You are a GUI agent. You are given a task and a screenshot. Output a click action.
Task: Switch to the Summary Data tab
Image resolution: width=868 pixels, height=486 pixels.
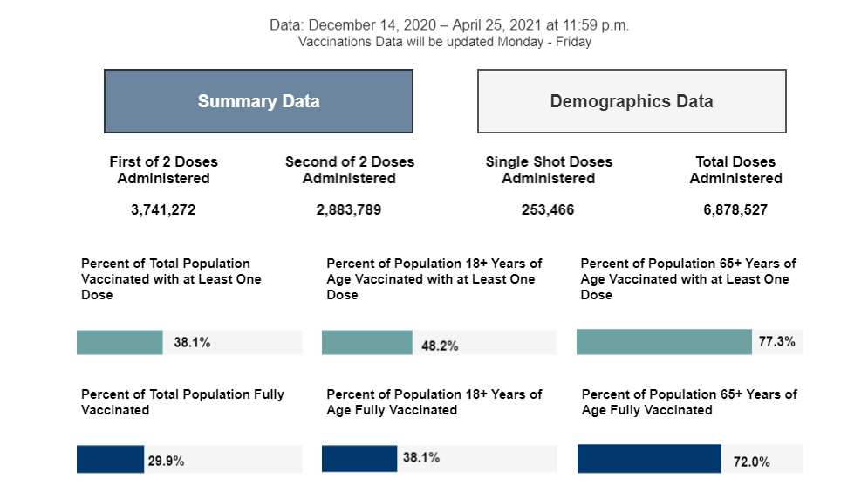(258, 101)
